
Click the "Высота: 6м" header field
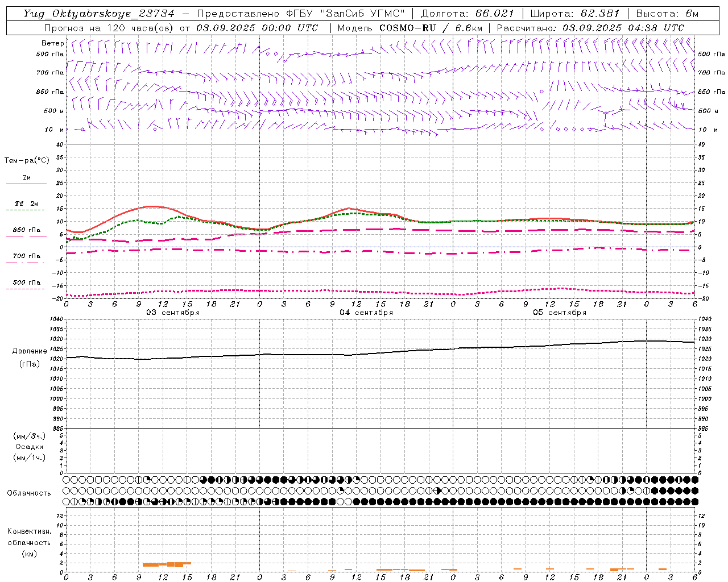pyautogui.click(x=667, y=14)
